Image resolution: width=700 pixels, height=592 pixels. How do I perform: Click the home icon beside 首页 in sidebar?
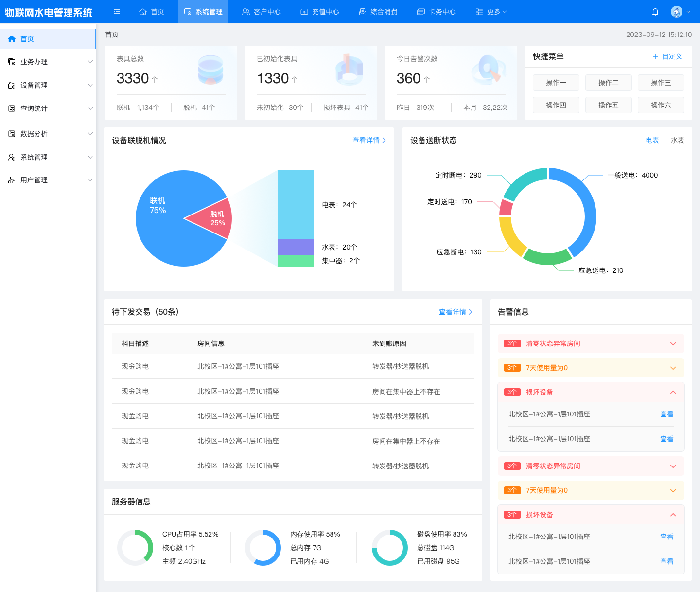point(12,39)
